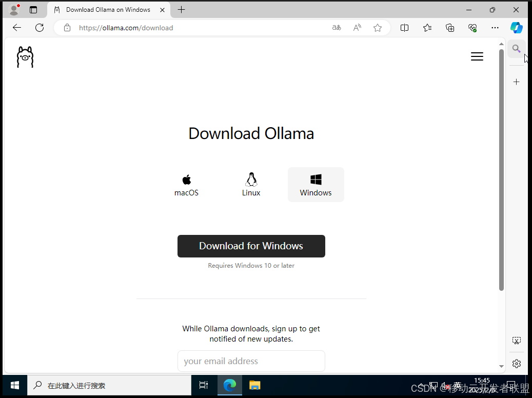Open the sidebar screenshot tool
Image resolution: width=532 pixels, height=398 pixels.
click(517, 341)
